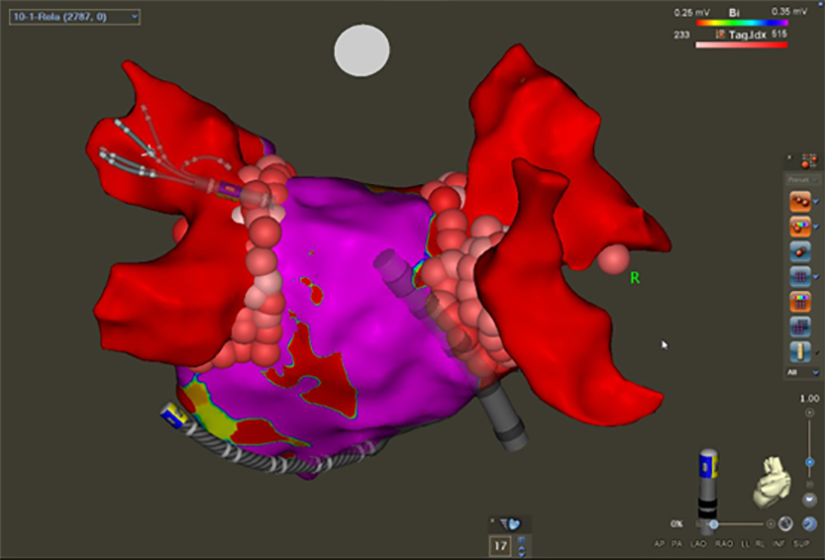The width and height of the screenshot is (825, 560).
Task: Click the point-cluster icon above Preset
Action: pos(808,160)
